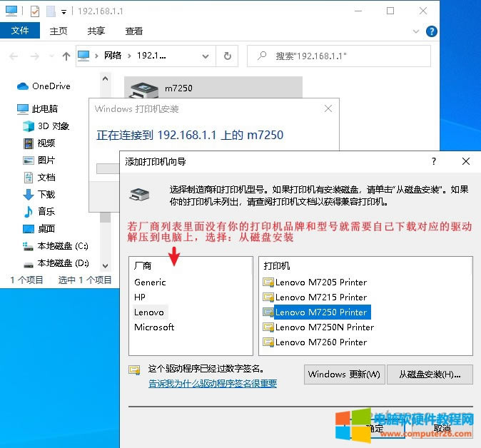The height and width of the screenshot is (448, 481).
Task: Open the 视频 folder
Action: point(46,143)
